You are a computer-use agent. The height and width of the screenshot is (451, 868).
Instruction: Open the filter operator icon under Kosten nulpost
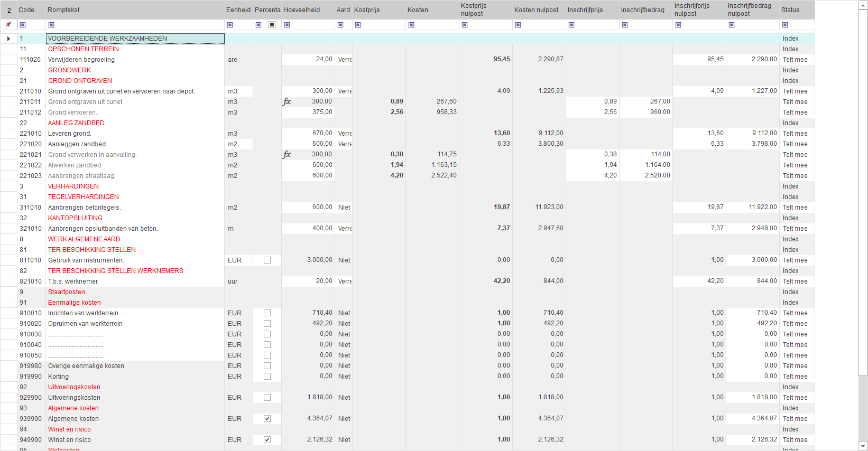(x=518, y=25)
